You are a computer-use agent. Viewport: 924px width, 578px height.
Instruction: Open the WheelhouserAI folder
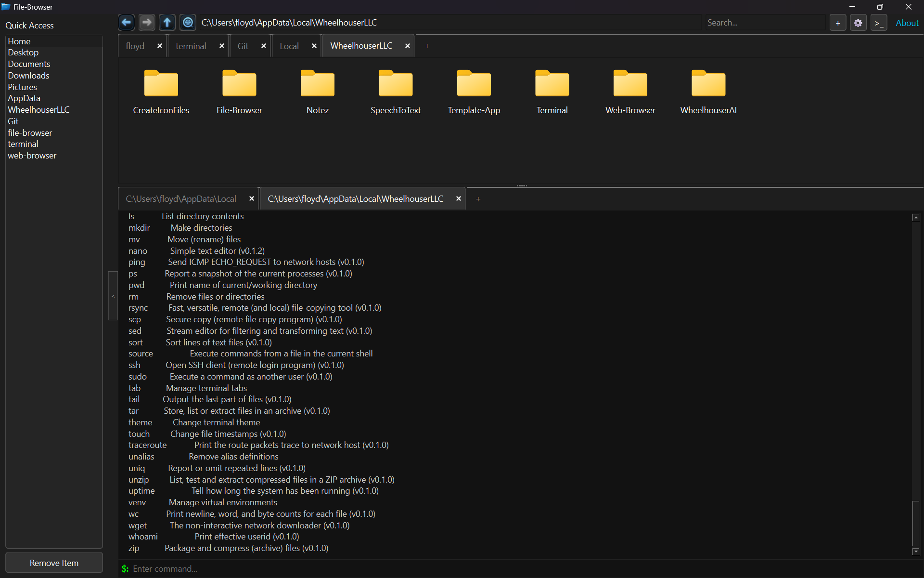tap(708, 92)
